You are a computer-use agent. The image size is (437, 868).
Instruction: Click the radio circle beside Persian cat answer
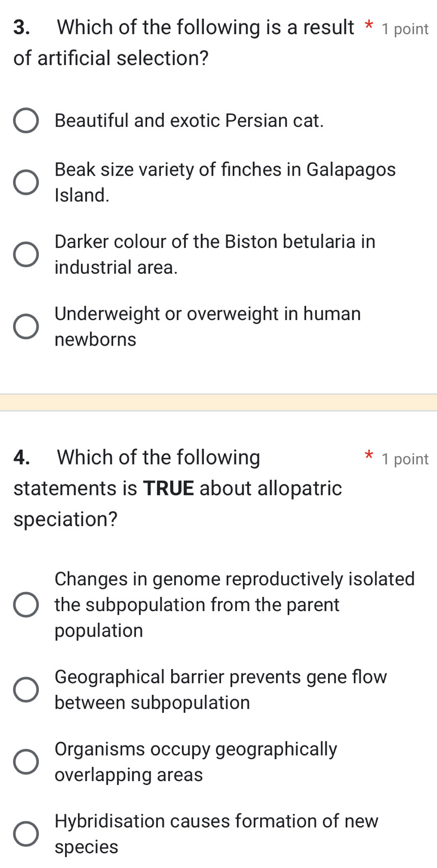26,121
